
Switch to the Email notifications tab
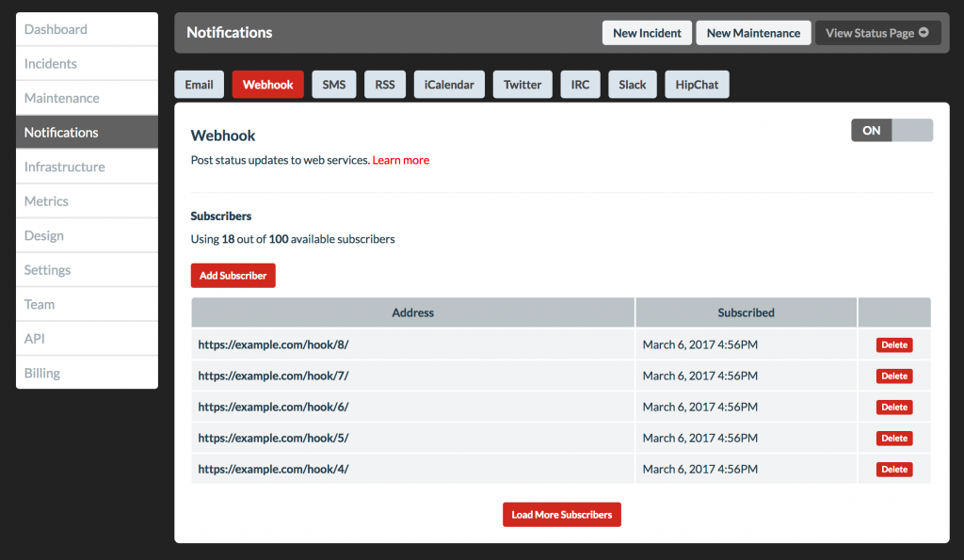pyautogui.click(x=199, y=84)
